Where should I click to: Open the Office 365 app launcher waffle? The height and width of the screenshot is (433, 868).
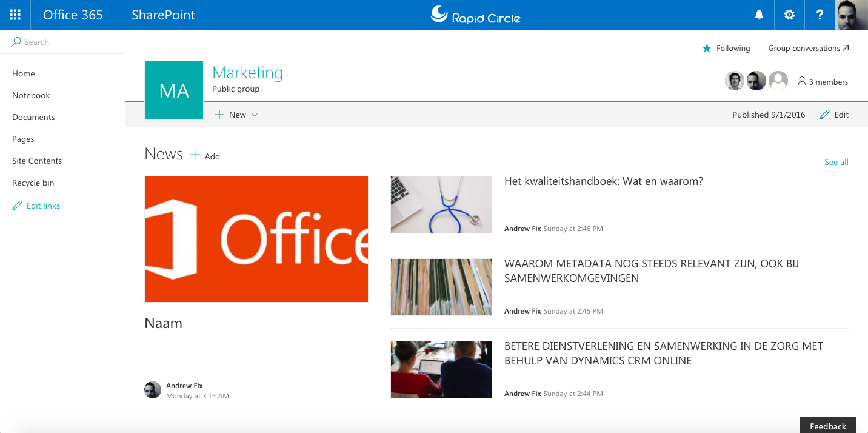click(x=15, y=15)
